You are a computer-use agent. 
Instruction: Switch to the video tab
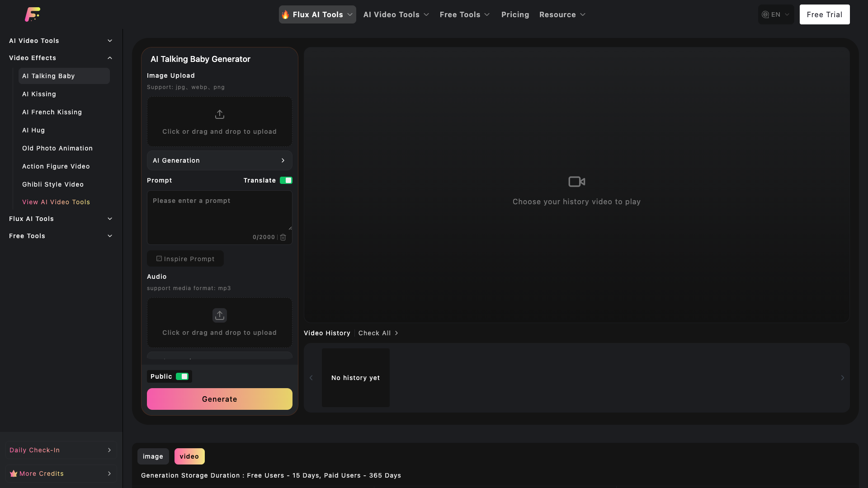(189, 456)
